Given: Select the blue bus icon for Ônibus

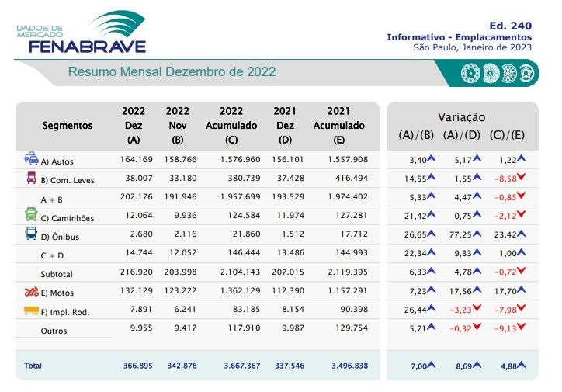Looking at the screenshot, I should (32, 234).
